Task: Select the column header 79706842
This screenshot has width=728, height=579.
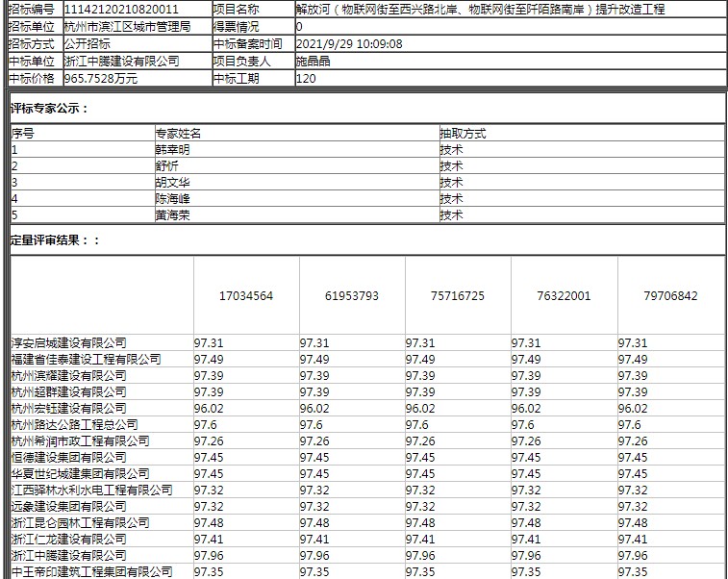Action: 670,296
